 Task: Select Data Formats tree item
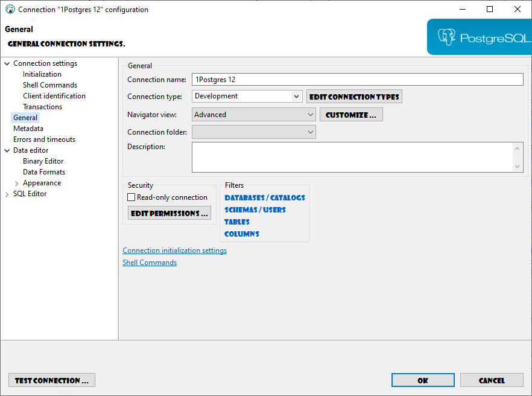44,172
